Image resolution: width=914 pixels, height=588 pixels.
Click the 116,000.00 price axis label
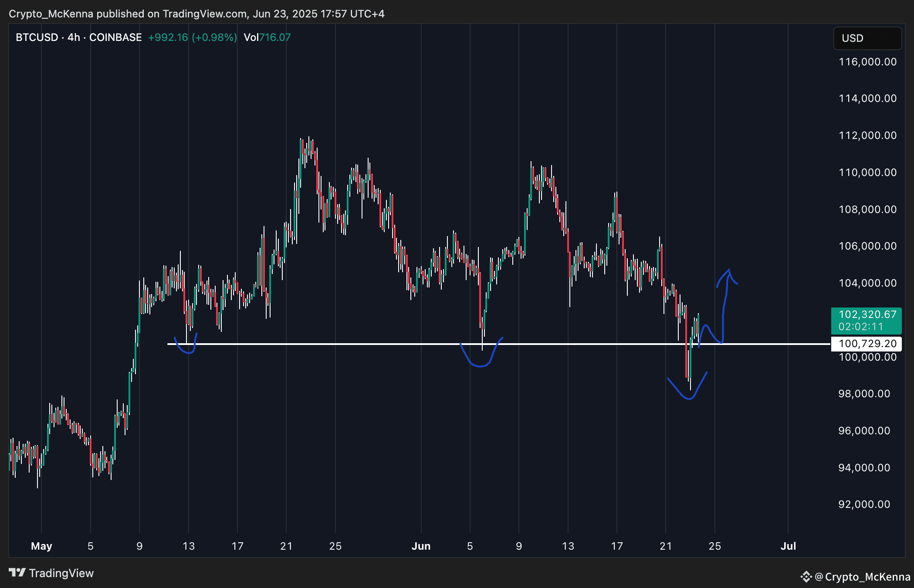point(867,62)
